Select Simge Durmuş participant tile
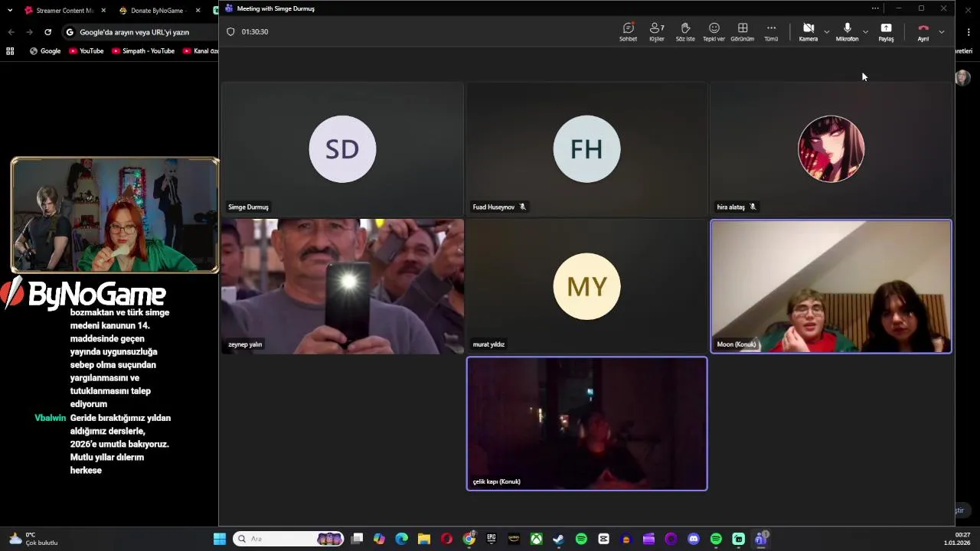This screenshot has width=980, height=551. 342,148
